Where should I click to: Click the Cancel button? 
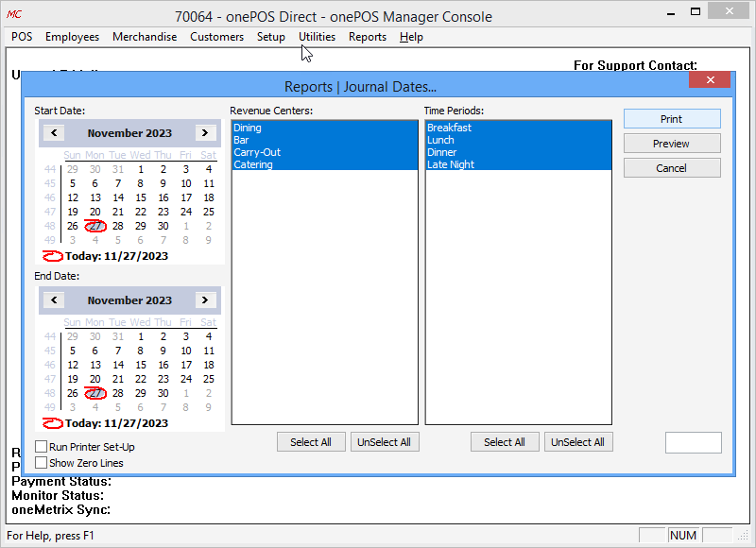(x=672, y=168)
